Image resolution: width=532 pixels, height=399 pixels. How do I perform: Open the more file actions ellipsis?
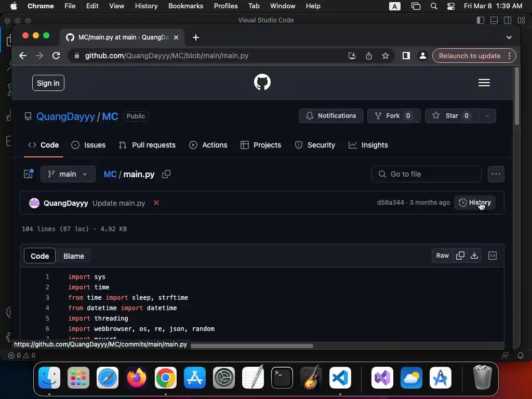tap(496, 174)
